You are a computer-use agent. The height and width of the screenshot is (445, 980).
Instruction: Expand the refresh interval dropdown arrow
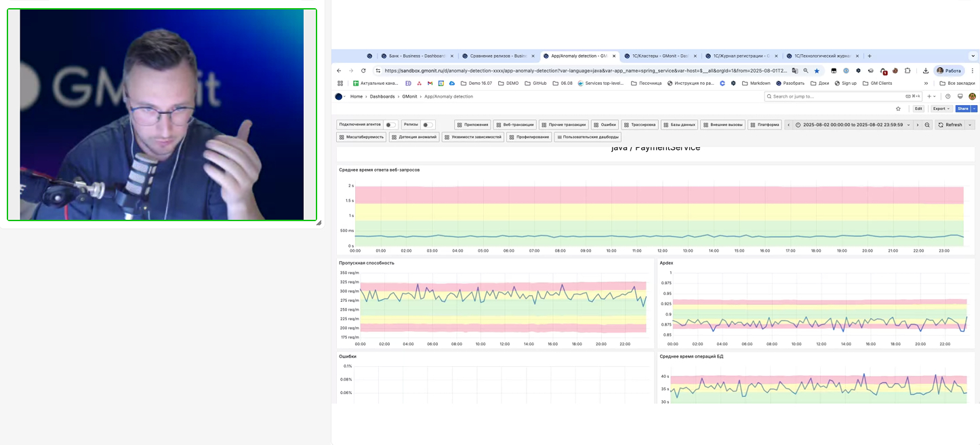971,125
